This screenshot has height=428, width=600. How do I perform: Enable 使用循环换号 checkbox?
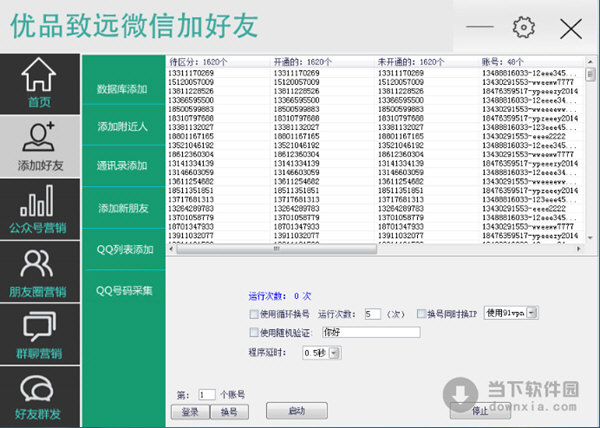253,314
